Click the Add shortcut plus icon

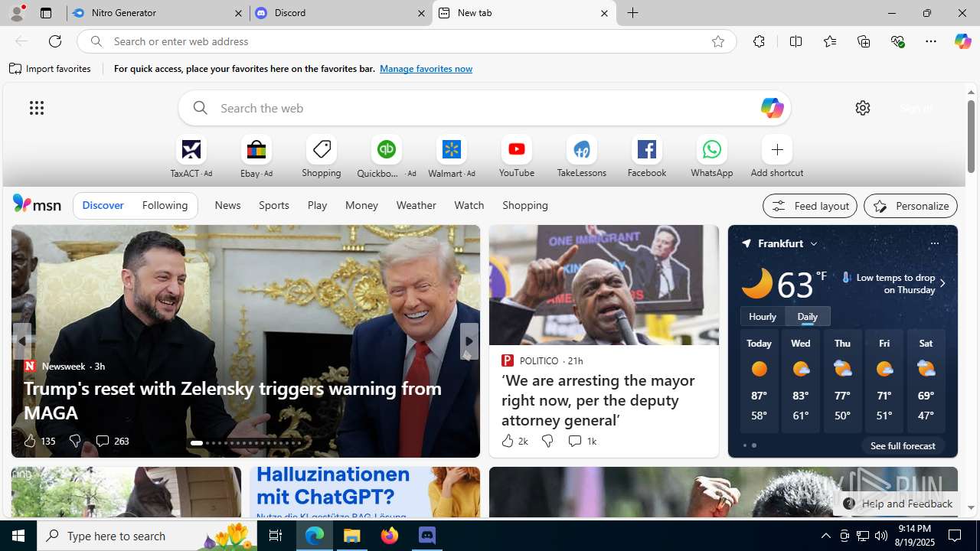click(x=777, y=150)
